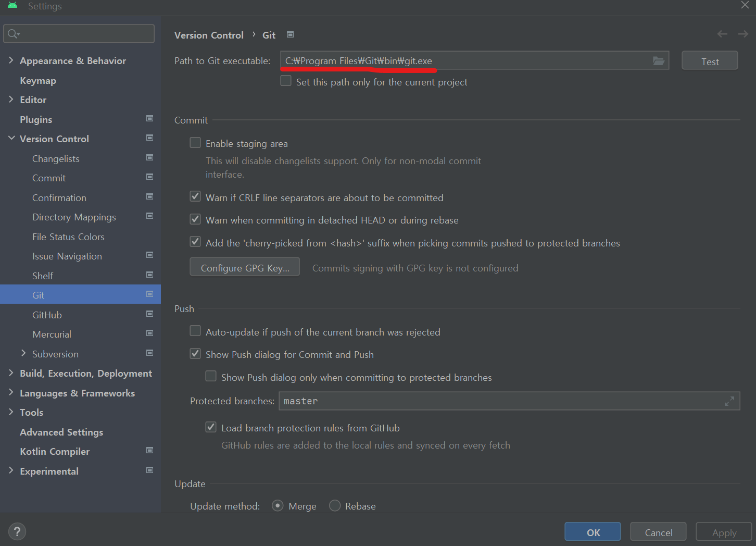Viewport: 756px width, 546px height.
Task: Click project settings icon next to GitHub
Action: coord(150,314)
